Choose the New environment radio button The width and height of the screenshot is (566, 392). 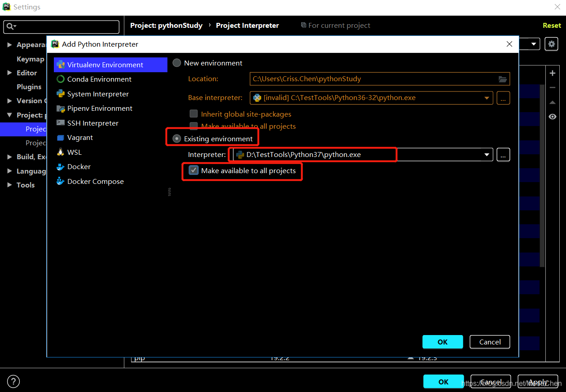(177, 63)
